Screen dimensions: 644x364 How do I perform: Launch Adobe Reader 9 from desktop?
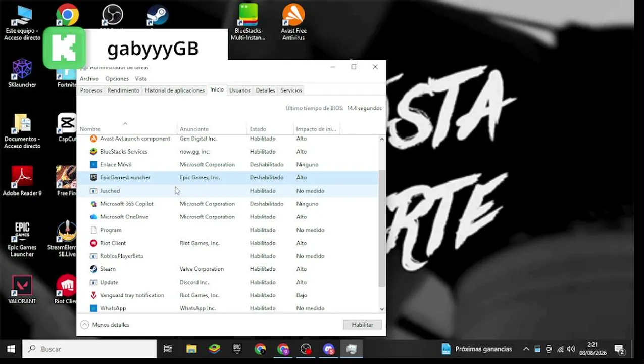(x=22, y=181)
